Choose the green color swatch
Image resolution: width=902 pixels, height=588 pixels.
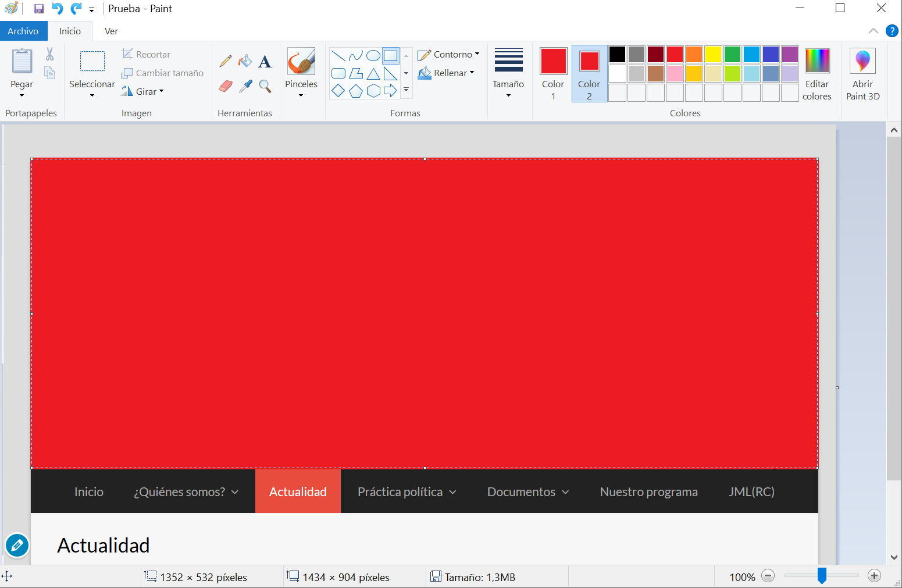[x=733, y=54]
